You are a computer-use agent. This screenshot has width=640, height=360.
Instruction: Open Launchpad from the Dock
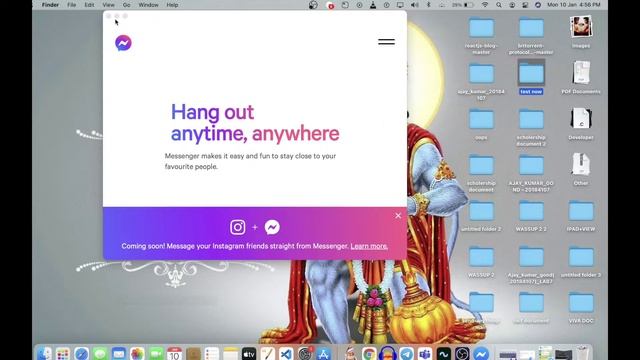tap(62, 353)
